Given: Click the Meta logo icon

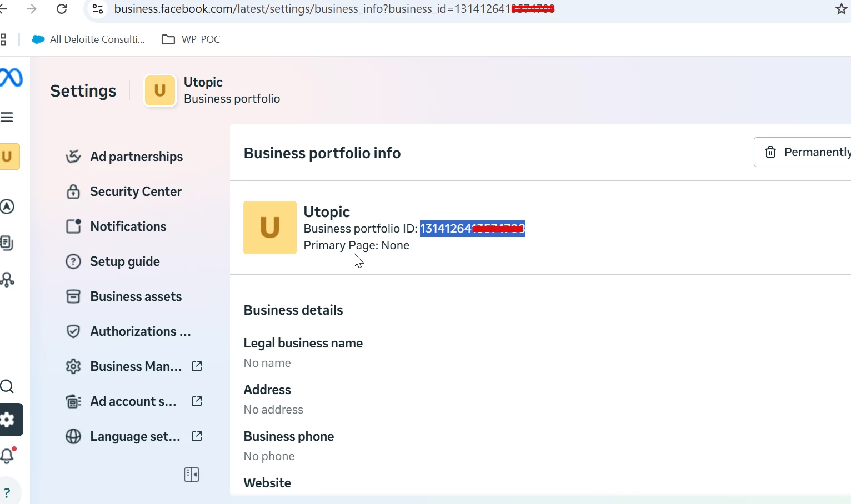Looking at the screenshot, I should [x=11, y=77].
